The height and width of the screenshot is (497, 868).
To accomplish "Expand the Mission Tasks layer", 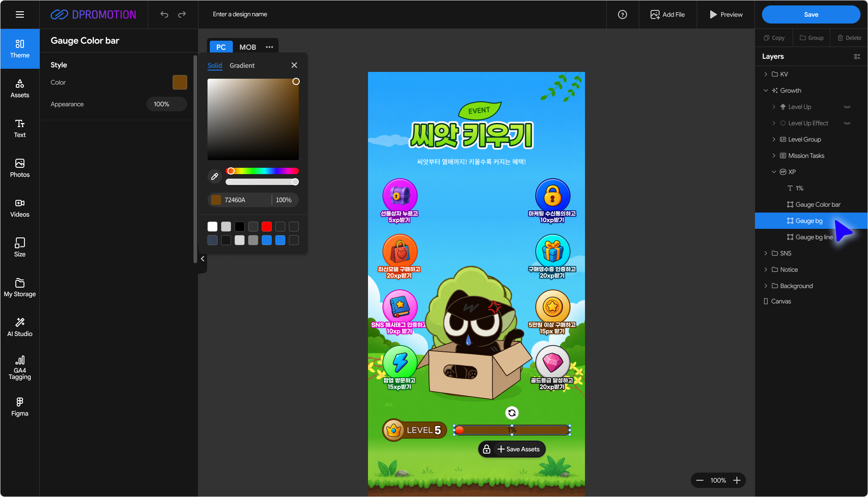I will 774,156.
